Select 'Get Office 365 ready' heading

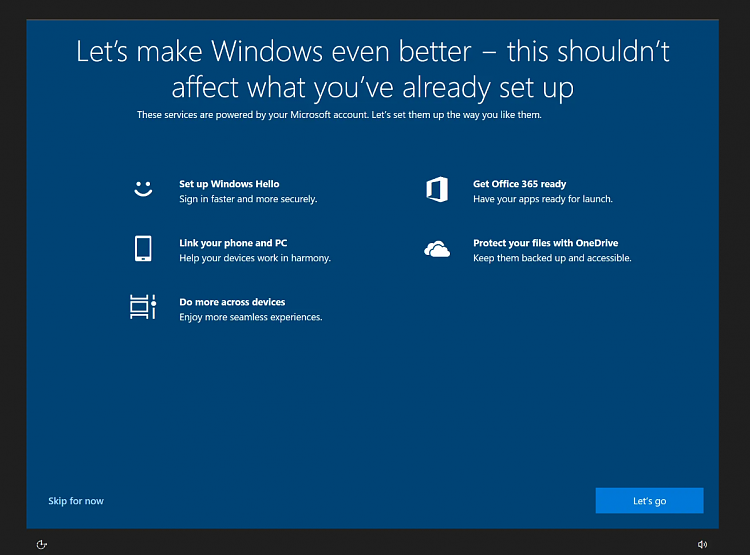click(519, 184)
